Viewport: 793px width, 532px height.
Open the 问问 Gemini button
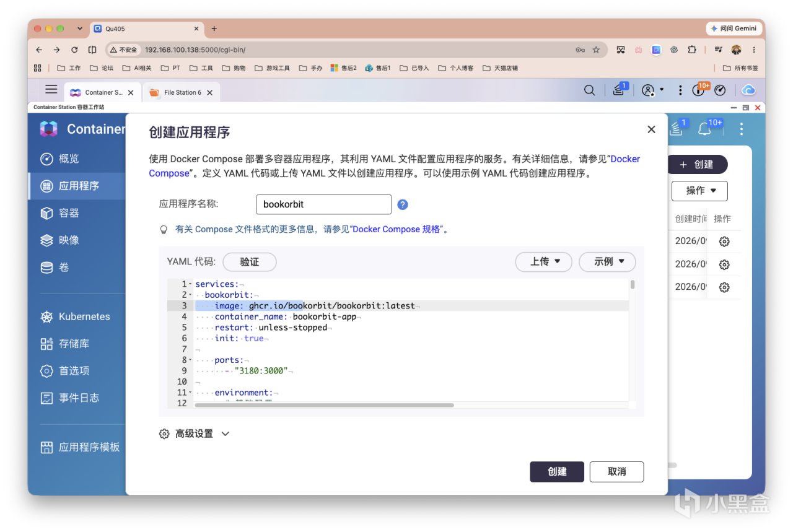pyautogui.click(x=734, y=28)
